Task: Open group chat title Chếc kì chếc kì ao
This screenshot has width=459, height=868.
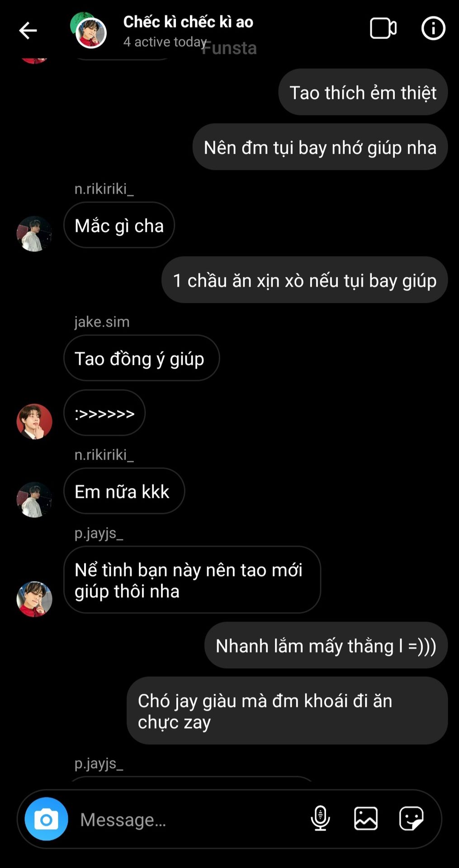Action: (x=188, y=22)
